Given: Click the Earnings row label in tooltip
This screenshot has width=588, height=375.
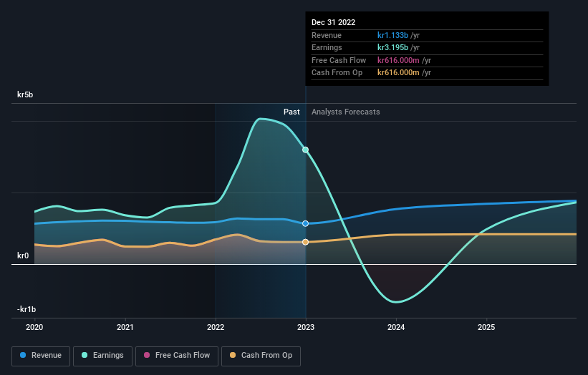Looking at the screenshot, I should [327, 47].
